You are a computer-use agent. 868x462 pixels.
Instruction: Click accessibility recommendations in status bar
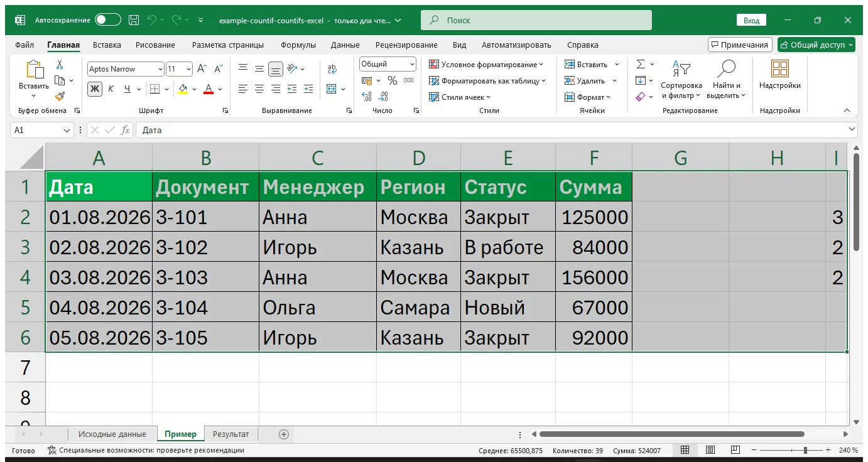146,450
